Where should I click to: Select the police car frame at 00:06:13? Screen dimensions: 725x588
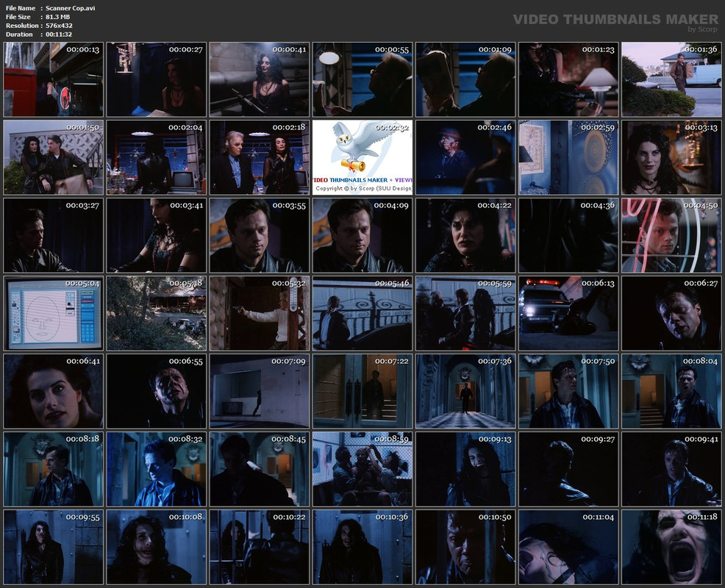[x=568, y=313]
